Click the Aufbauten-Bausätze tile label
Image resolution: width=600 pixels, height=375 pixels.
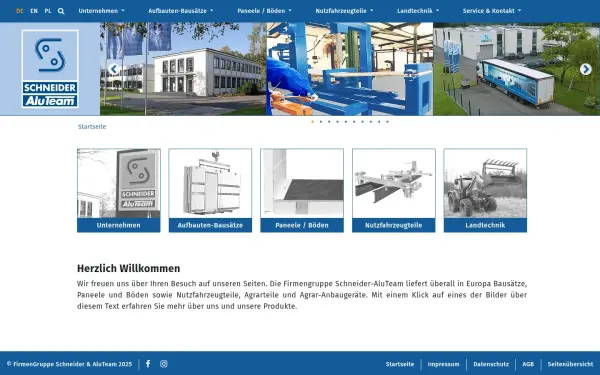click(210, 225)
